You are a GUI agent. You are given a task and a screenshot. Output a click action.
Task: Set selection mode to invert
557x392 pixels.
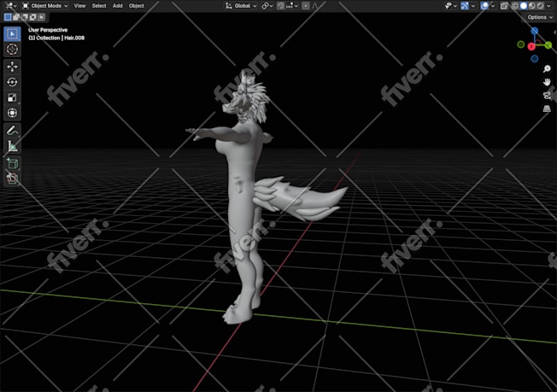tap(33, 17)
